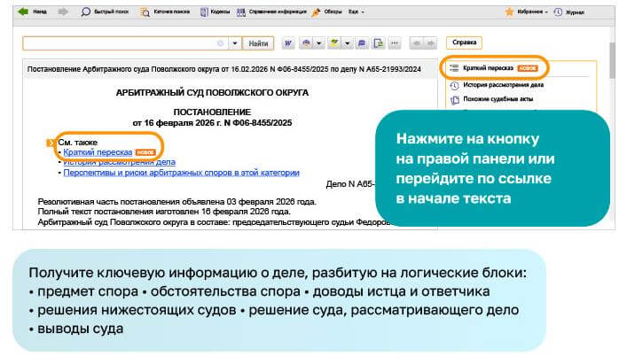
Task: Click the three-dots more actions button
Action: (x=395, y=43)
